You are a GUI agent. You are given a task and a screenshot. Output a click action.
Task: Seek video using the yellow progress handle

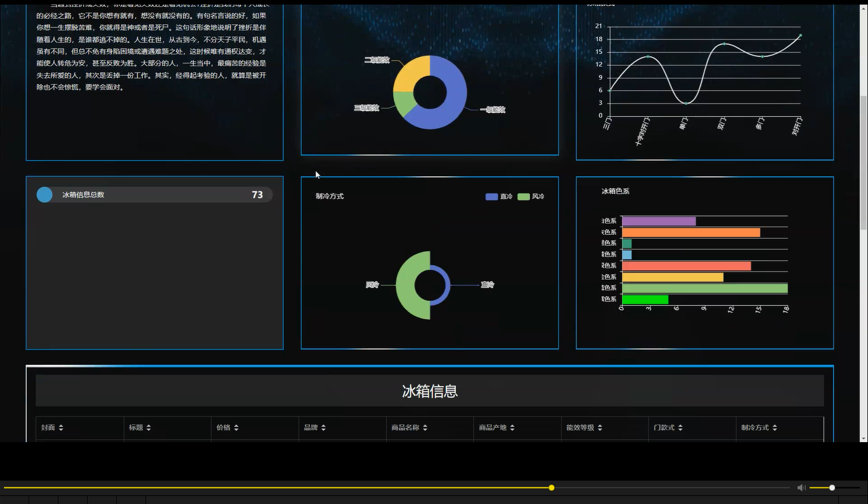point(551,487)
